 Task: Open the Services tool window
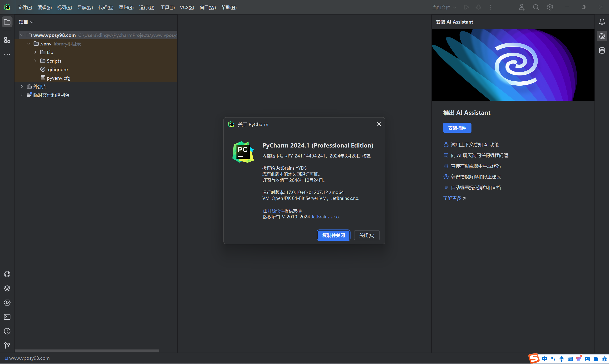tap(7, 303)
